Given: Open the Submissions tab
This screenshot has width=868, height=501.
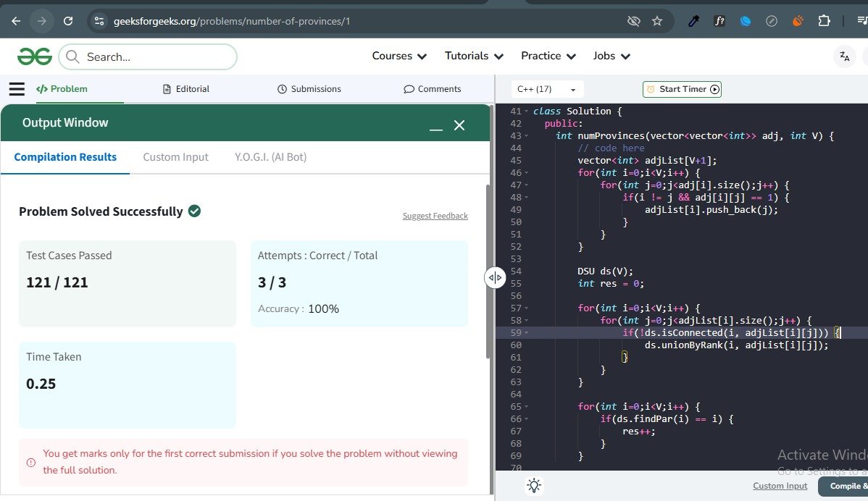Looking at the screenshot, I should point(309,88).
